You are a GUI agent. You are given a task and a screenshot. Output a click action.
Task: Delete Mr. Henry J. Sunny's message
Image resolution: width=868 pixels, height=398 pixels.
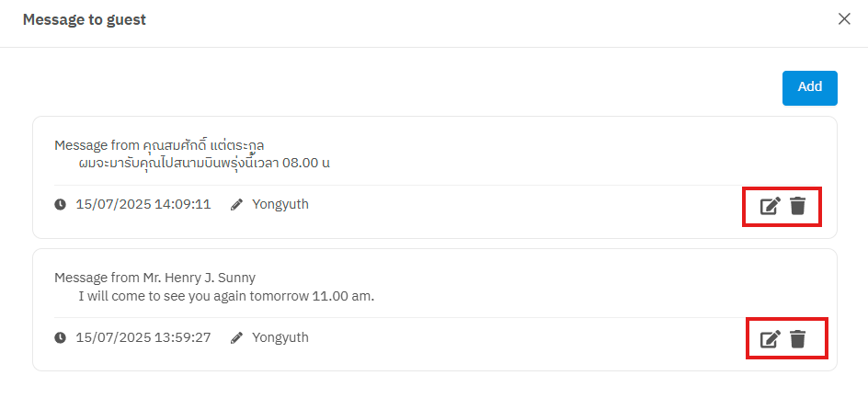(x=797, y=339)
